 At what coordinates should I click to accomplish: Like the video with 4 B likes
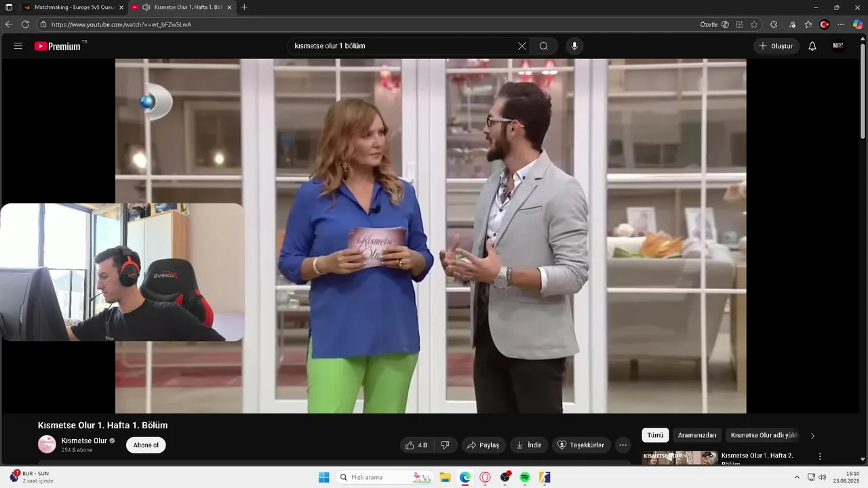(416, 445)
